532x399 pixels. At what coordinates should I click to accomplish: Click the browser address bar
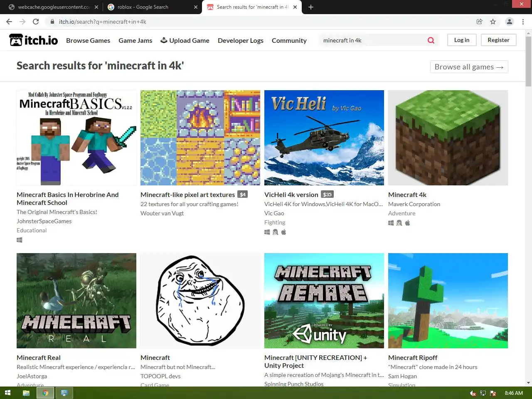pos(262,22)
